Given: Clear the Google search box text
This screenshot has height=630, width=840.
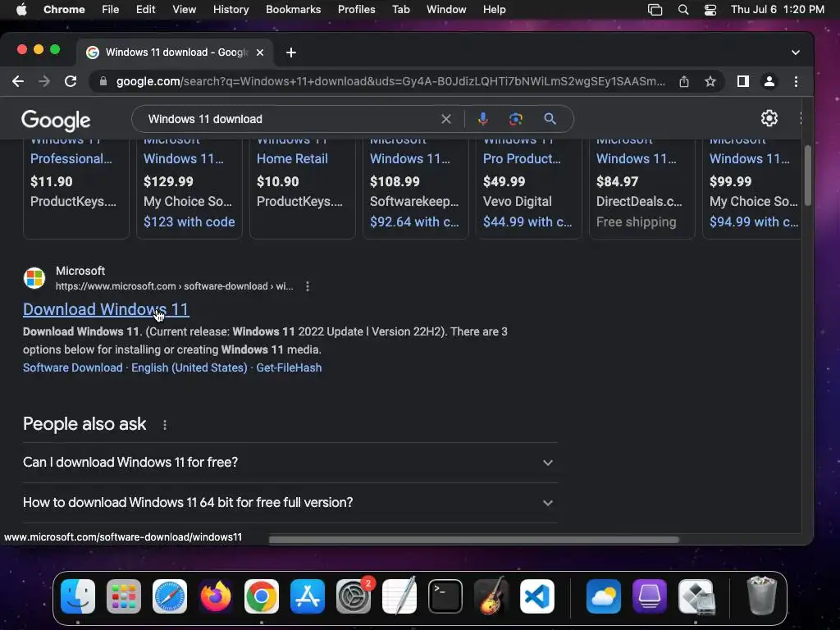Looking at the screenshot, I should pyautogui.click(x=445, y=119).
